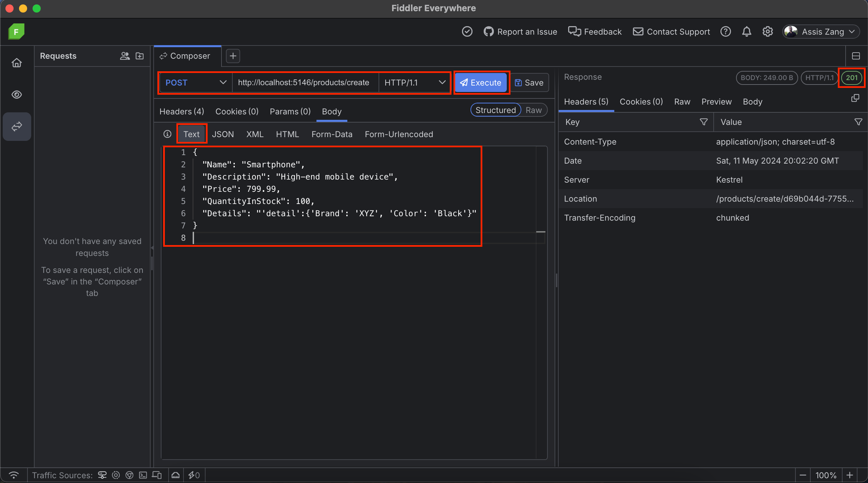This screenshot has height=483, width=868.
Task: Open the HTTP/1.1 version dropdown
Action: (x=414, y=82)
